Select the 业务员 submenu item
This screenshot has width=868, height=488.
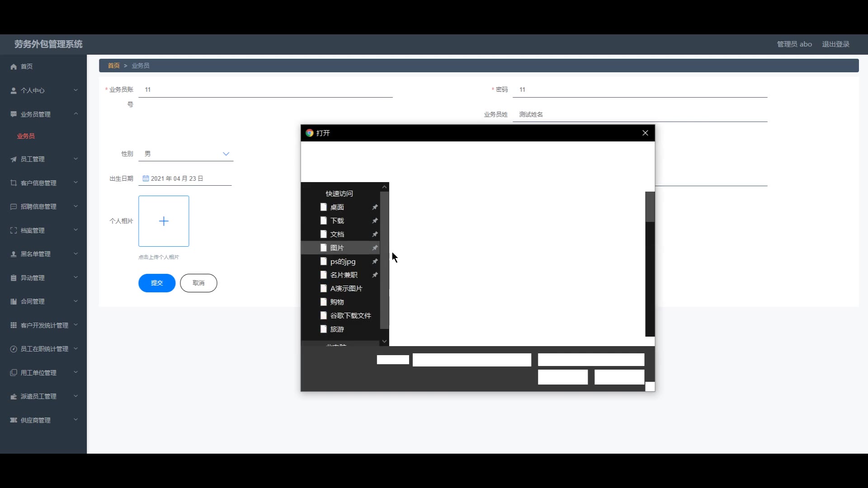click(26, 136)
